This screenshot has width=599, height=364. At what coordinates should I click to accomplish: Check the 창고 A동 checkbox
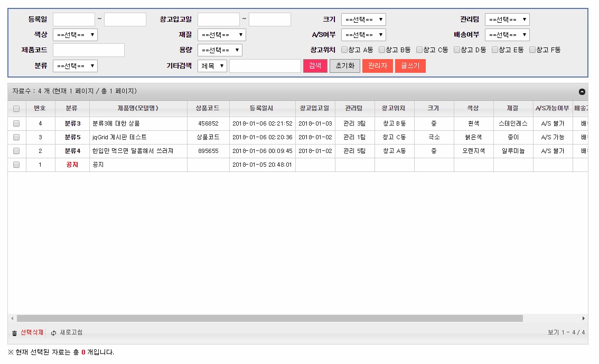pos(344,50)
